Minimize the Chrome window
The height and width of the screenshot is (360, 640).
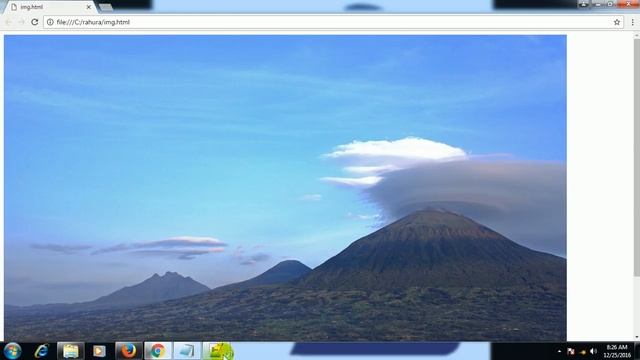point(598,4)
